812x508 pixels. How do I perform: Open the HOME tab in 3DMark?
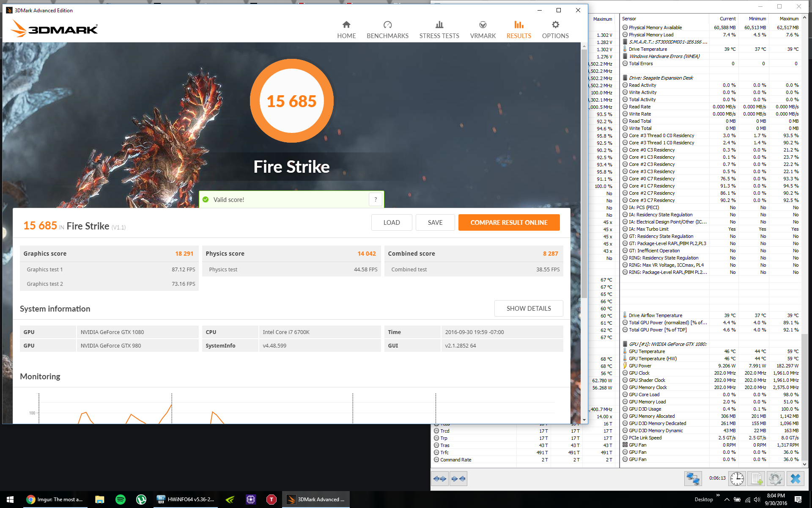[x=346, y=30]
